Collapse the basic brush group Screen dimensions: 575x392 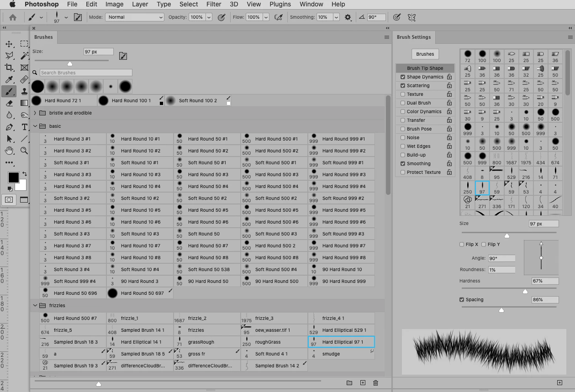click(x=36, y=126)
